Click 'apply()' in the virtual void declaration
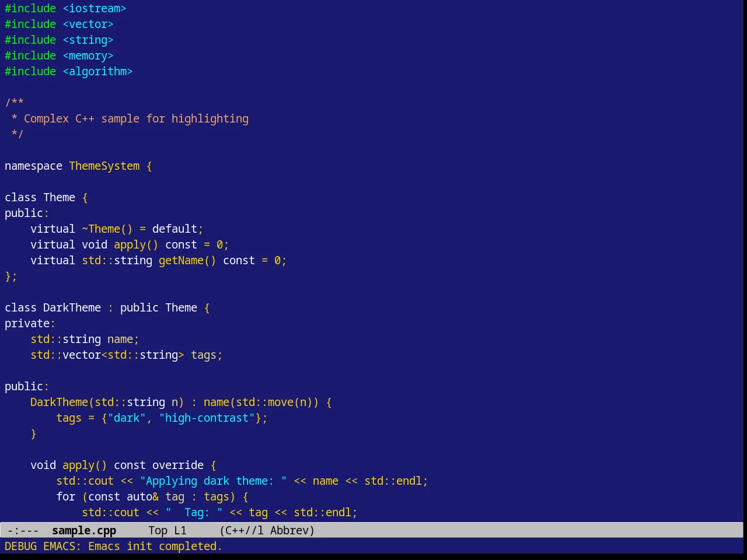 pos(136,244)
